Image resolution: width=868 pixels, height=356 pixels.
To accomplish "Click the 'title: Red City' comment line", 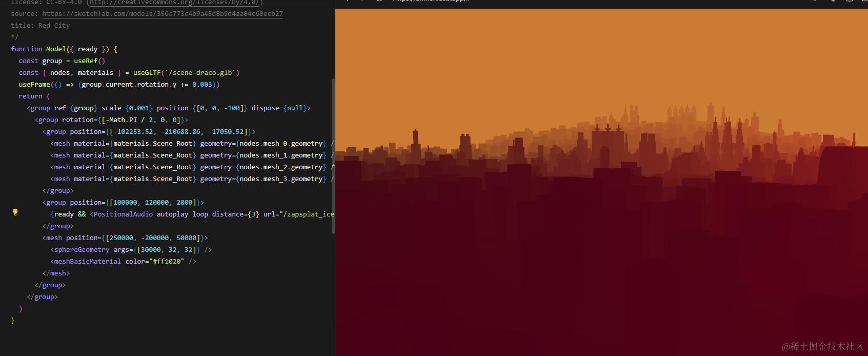I will tap(40, 26).
